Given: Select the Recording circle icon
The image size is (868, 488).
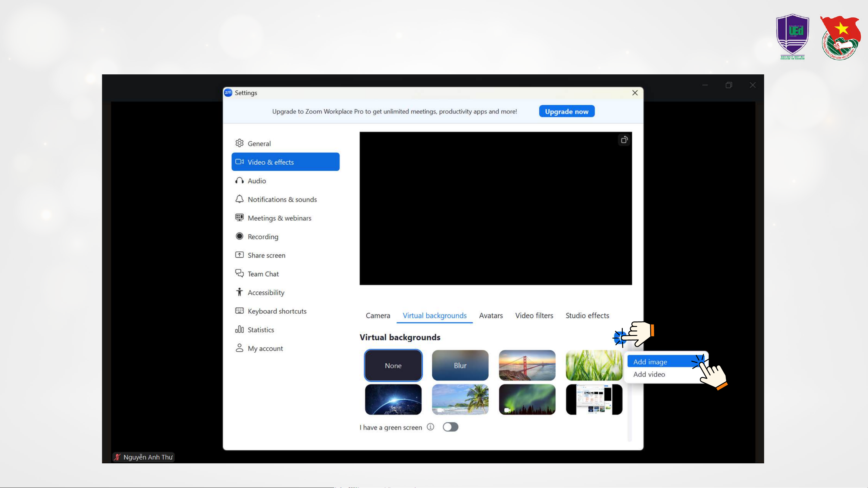Looking at the screenshot, I should [239, 236].
